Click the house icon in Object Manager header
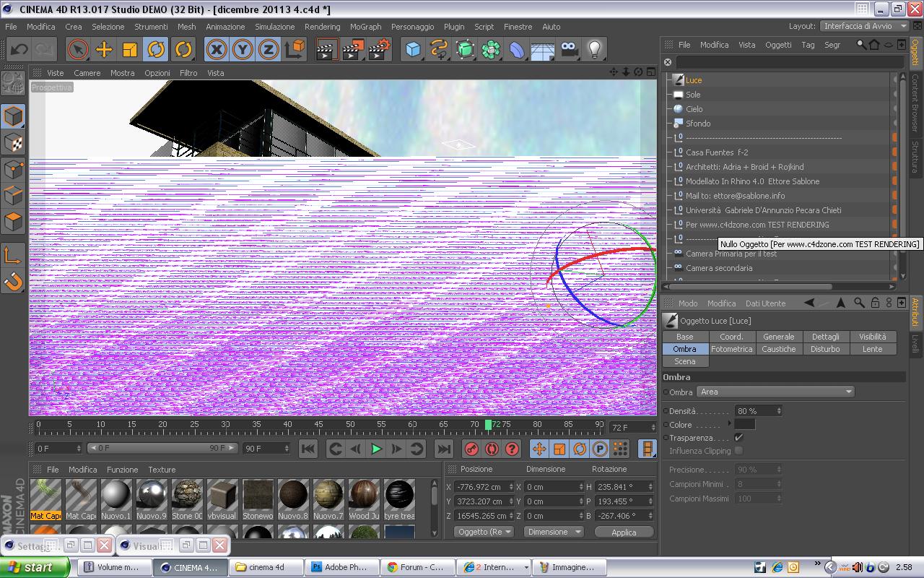 pyautogui.click(x=874, y=44)
